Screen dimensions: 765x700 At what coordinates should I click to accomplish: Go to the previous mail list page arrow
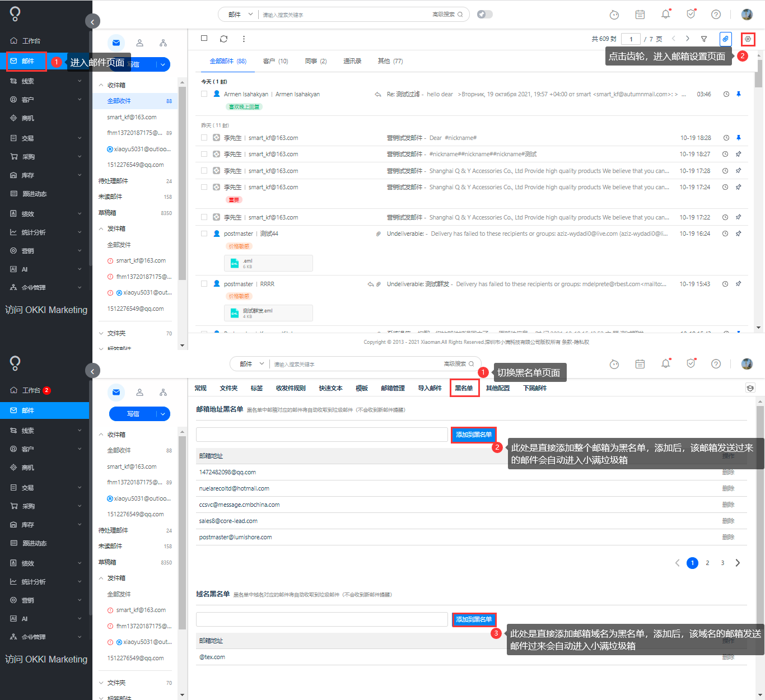673,39
